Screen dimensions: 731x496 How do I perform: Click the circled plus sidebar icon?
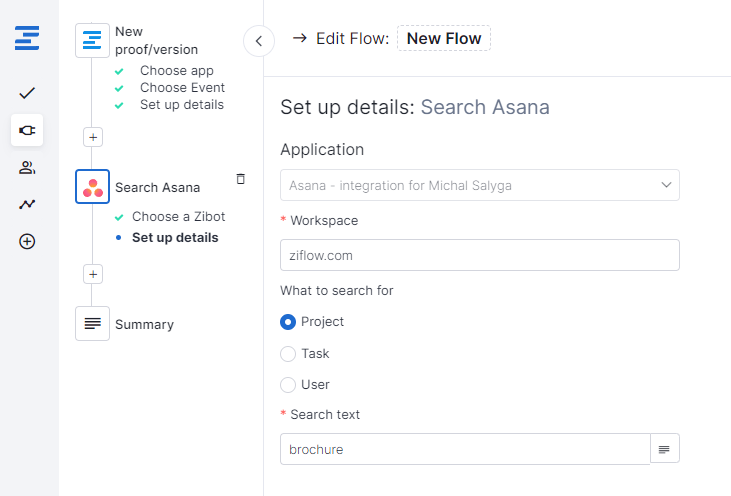(27, 241)
